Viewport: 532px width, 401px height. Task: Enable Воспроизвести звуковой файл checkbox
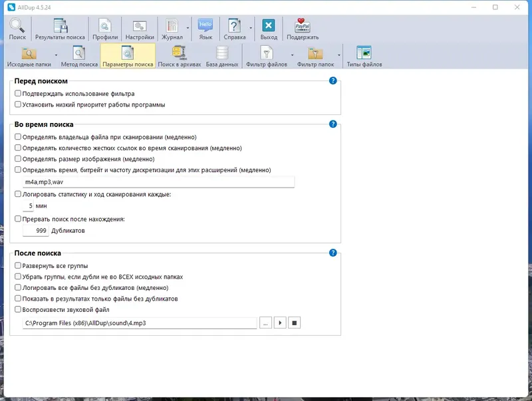(18, 309)
